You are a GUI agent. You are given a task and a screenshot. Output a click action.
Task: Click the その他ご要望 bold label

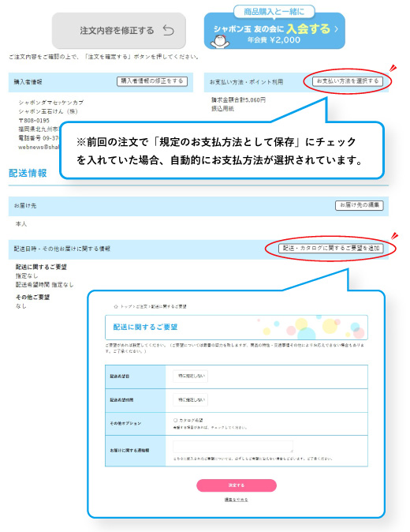(x=32, y=297)
